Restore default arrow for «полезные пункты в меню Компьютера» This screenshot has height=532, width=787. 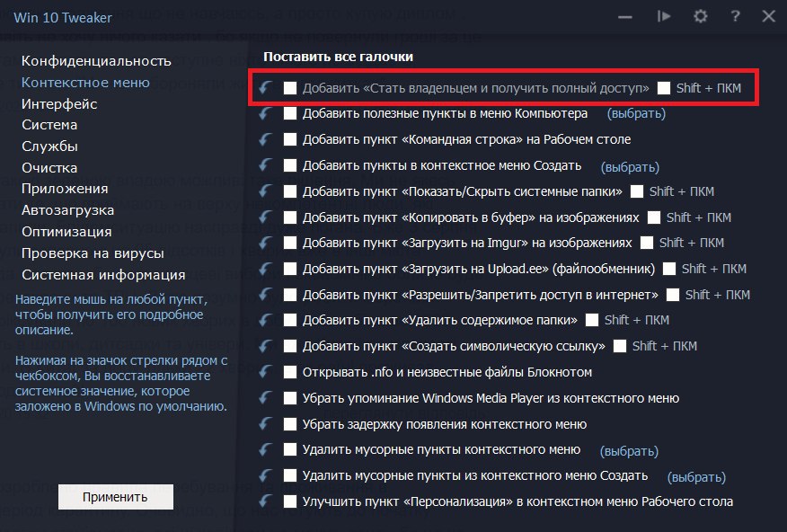pos(266,113)
